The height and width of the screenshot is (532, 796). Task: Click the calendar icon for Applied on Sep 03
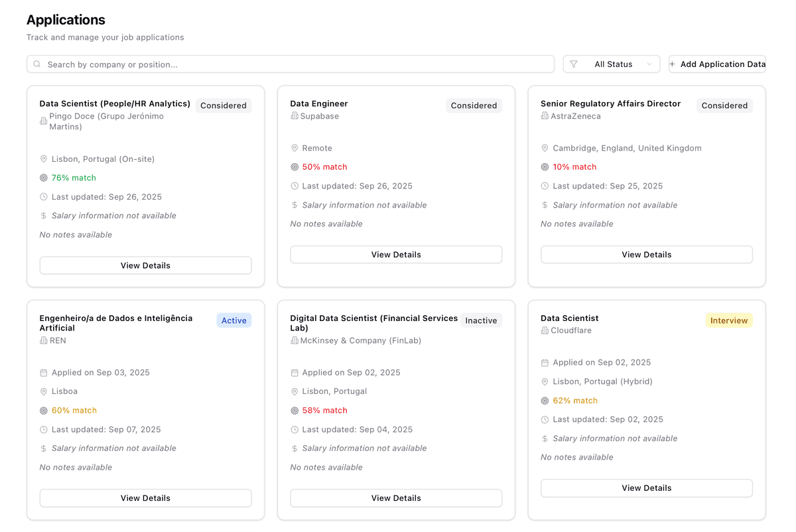(44, 373)
